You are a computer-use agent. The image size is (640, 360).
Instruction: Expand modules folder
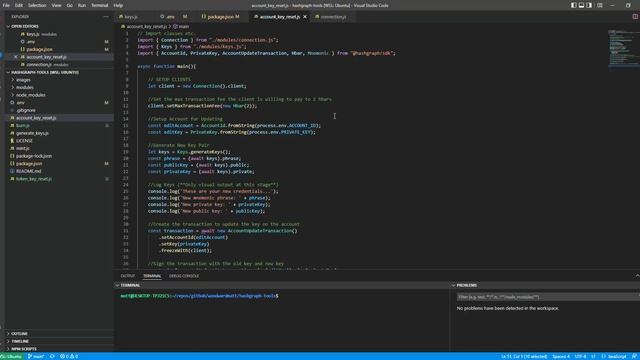pyautogui.click(x=24, y=87)
